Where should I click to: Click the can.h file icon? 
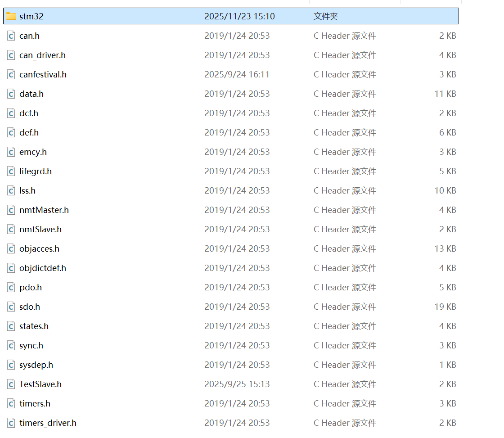[11, 36]
